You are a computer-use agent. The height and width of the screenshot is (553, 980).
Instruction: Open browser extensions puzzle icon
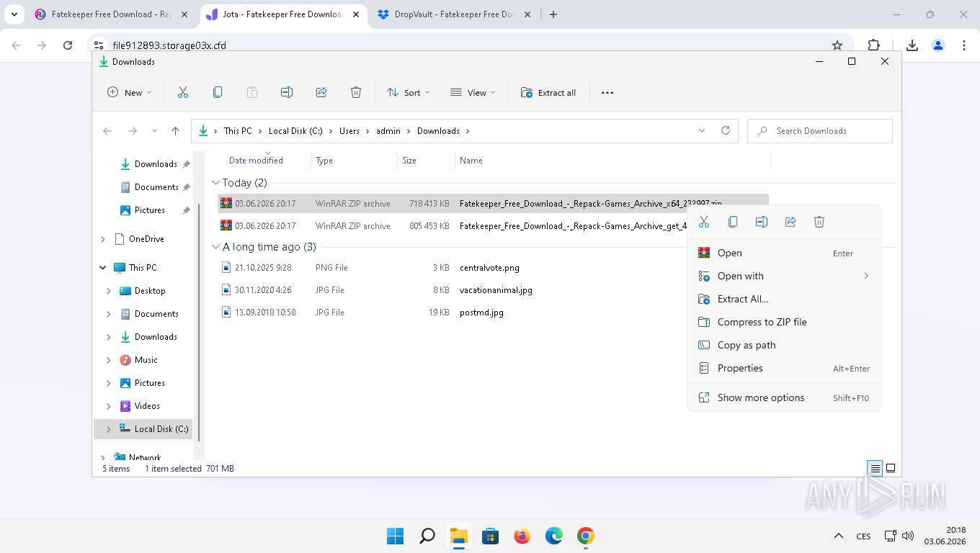pos(874,45)
